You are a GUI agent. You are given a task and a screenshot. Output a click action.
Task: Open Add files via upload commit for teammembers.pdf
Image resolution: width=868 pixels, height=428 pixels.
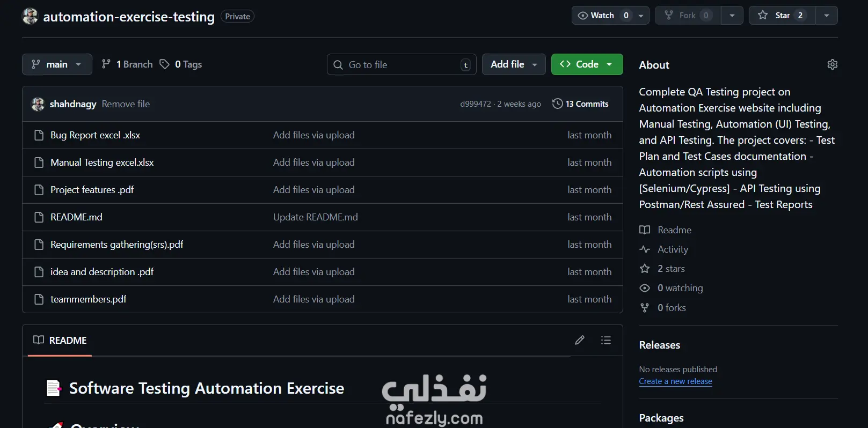(313, 299)
